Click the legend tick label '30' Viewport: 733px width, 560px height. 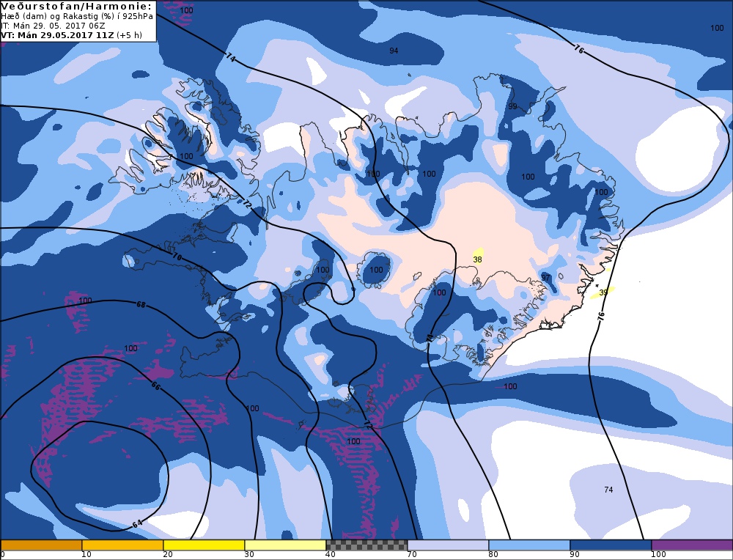249,554
